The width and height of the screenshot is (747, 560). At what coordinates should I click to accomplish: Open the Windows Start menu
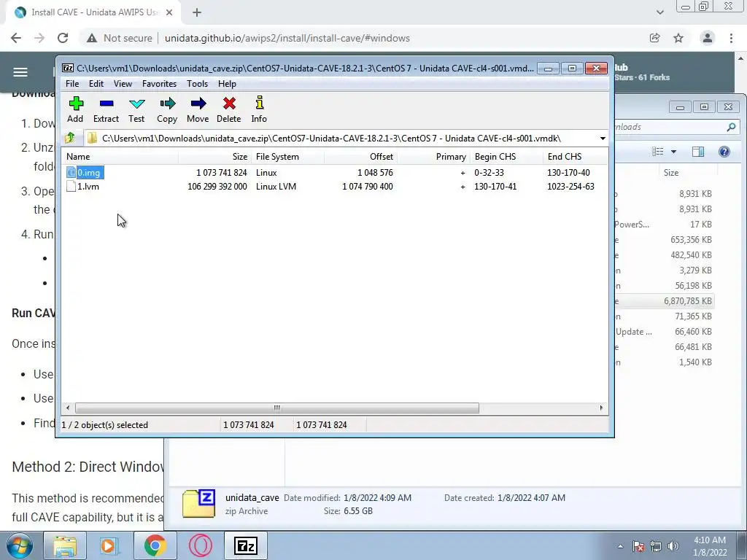click(x=20, y=545)
